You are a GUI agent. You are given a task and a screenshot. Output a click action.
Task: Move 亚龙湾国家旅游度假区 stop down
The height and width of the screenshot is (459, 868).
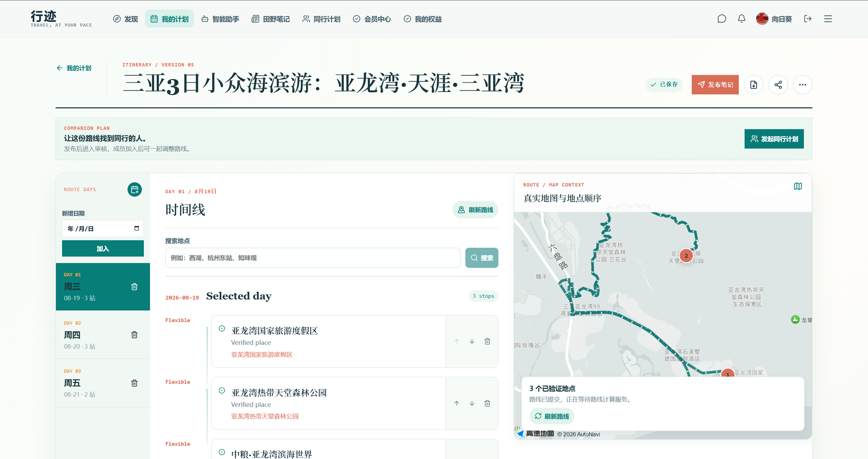pyautogui.click(x=472, y=341)
